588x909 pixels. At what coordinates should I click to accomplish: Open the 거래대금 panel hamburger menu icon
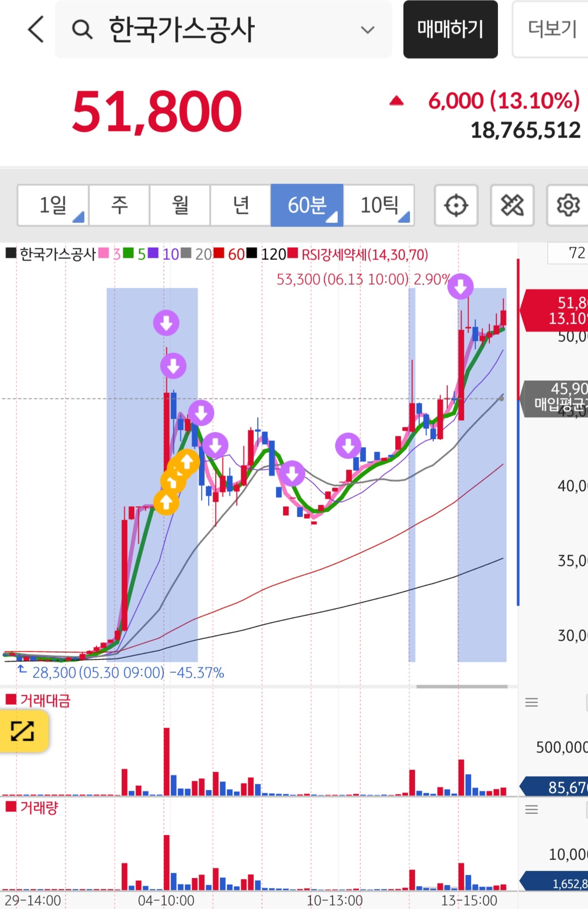click(531, 702)
